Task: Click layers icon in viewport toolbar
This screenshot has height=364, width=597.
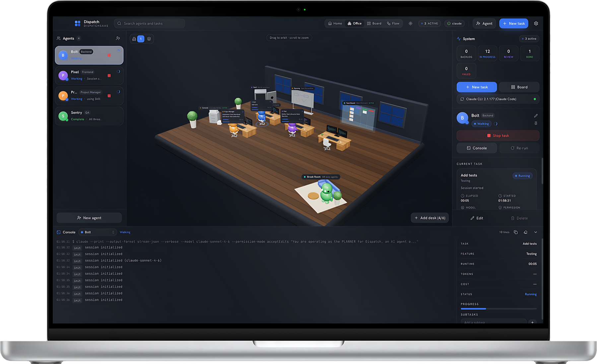Action: click(x=149, y=39)
